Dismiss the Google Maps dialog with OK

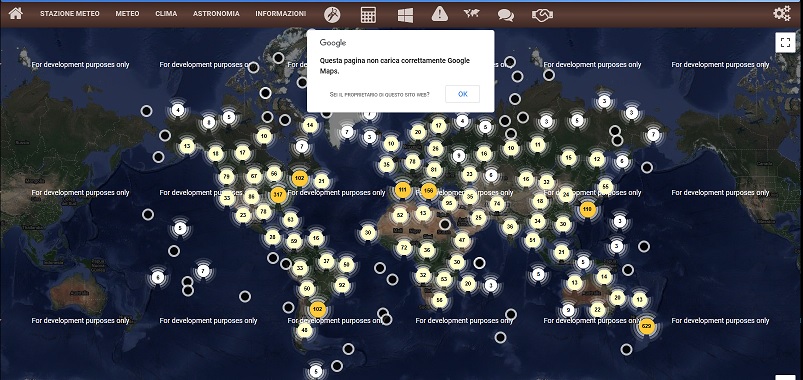[x=462, y=94]
